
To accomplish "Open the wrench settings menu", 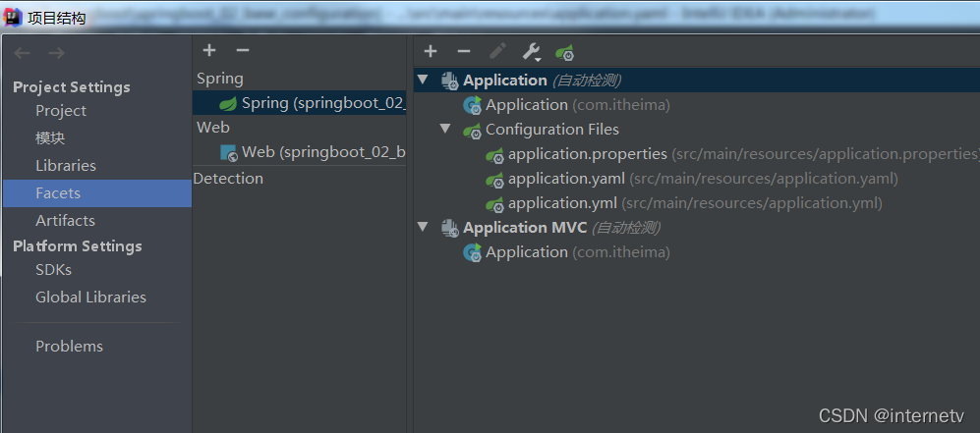I will [531, 52].
